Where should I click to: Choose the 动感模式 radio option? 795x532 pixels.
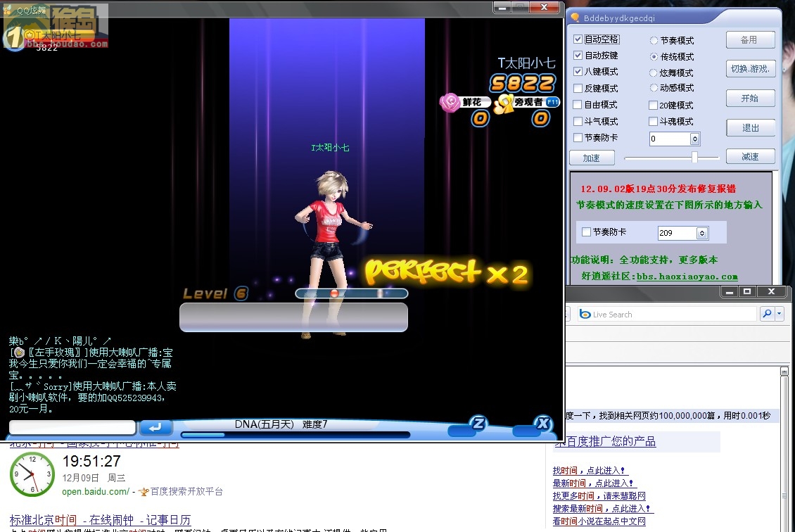[x=654, y=88]
